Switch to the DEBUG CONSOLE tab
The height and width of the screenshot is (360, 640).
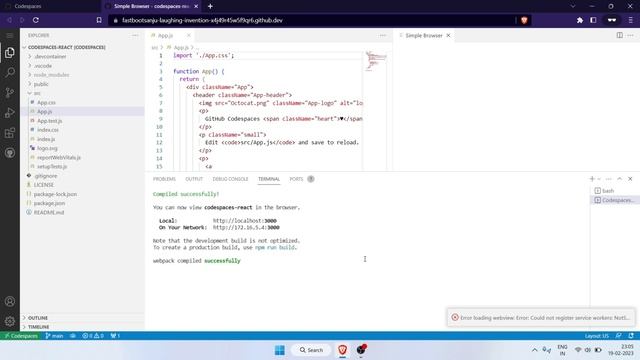coord(230,179)
